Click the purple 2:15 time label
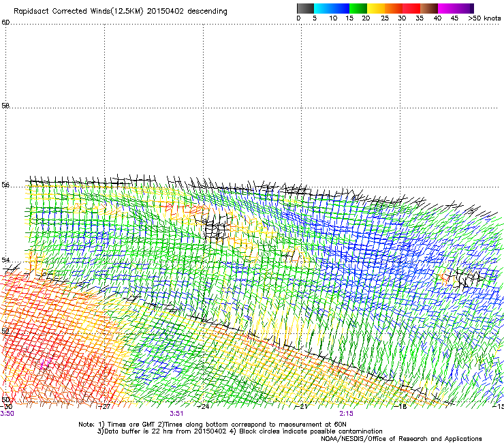This screenshot has height=443, width=504. pos(346,414)
